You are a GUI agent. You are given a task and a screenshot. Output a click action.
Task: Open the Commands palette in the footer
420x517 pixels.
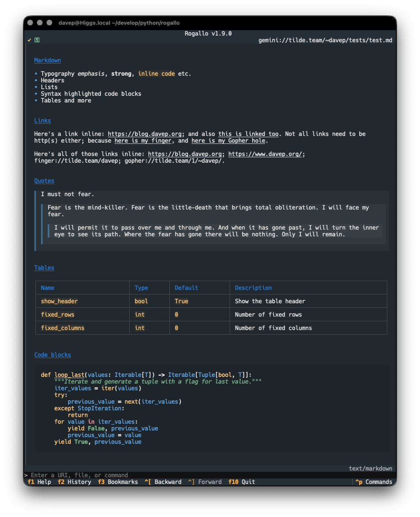[374, 482]
